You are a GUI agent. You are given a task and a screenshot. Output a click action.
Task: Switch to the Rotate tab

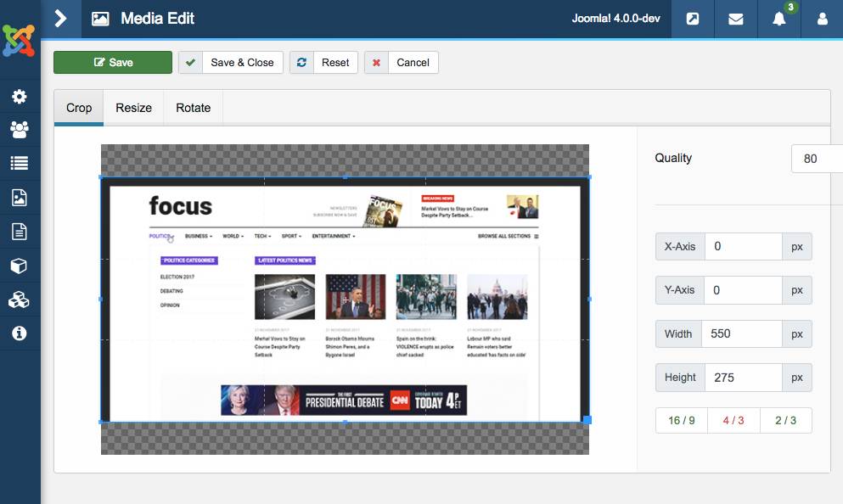pos(193,107)
